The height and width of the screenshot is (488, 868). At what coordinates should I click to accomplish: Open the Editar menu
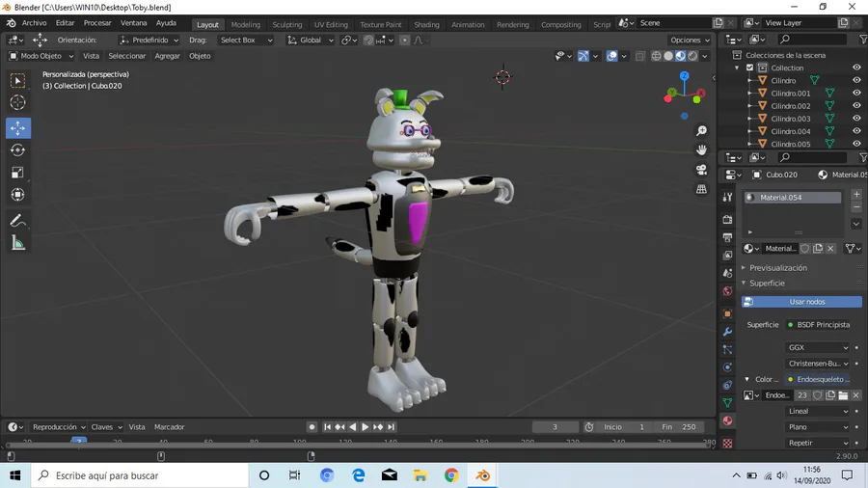click(x=65, y=23)
